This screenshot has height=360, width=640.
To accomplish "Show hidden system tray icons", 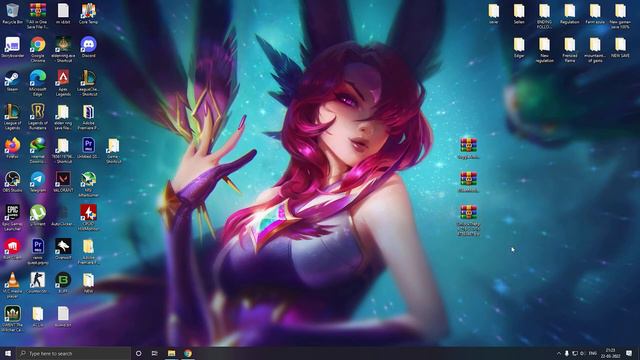I will click(x=559, y=353).
